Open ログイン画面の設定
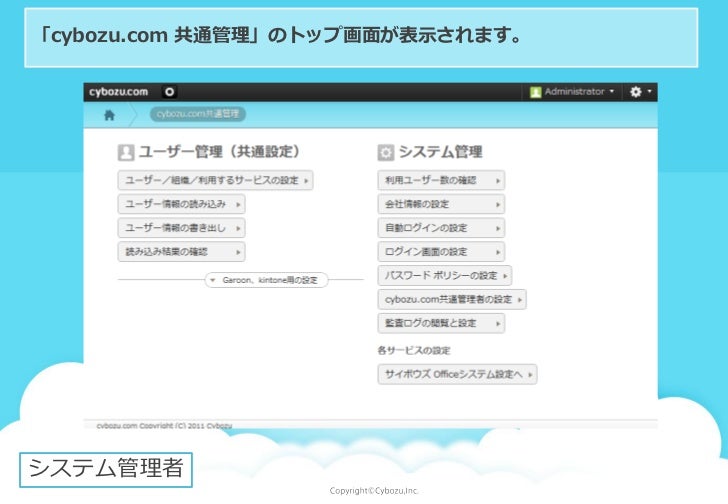This screenshot has height=504, width=728. tap(441, 252)
